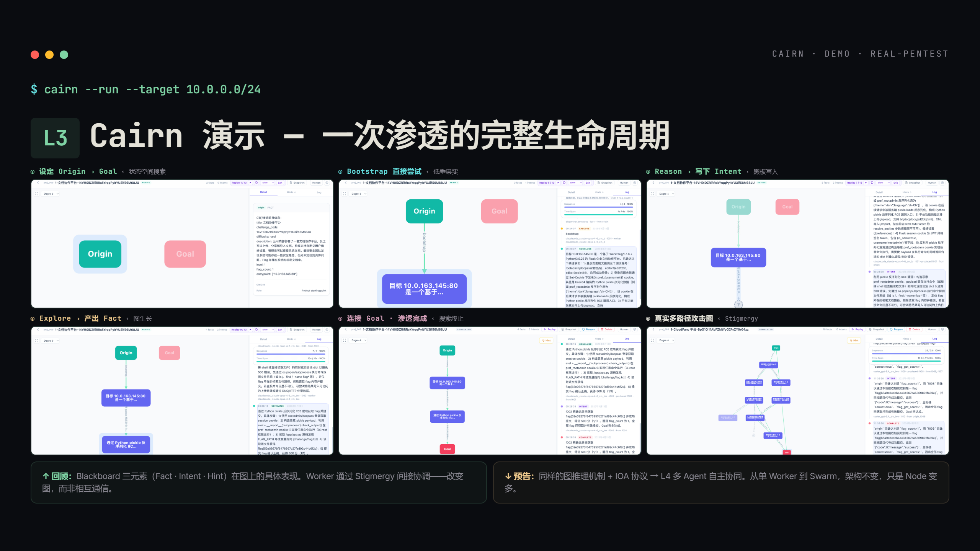This screenshot has height=551, width=980.
Task: Click play icon next to Replay 5/13
Action: [559, 183]
